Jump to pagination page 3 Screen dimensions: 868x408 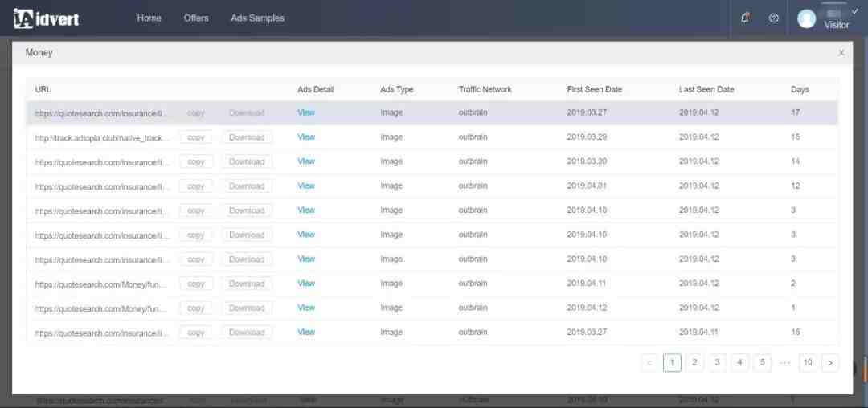point(717,363)
